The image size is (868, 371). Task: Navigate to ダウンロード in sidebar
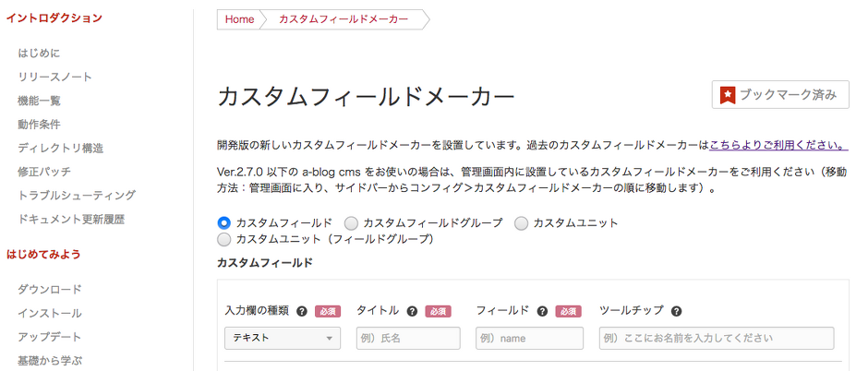click(50, 289)
